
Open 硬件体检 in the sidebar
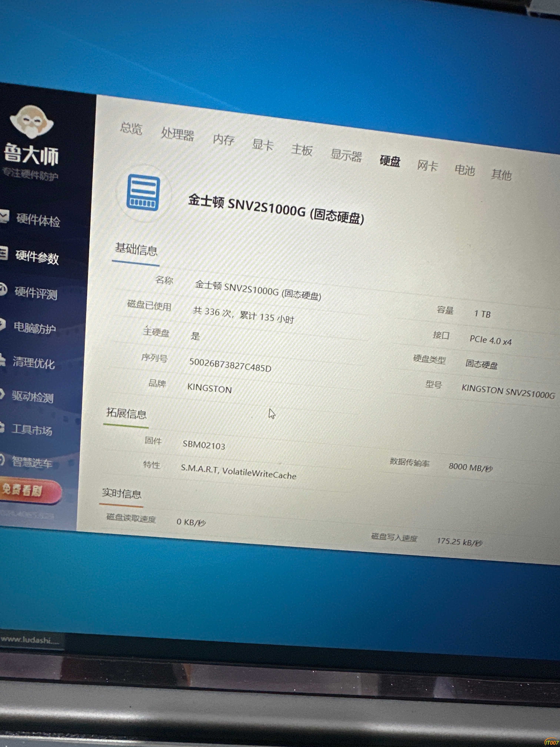[38, 220]
